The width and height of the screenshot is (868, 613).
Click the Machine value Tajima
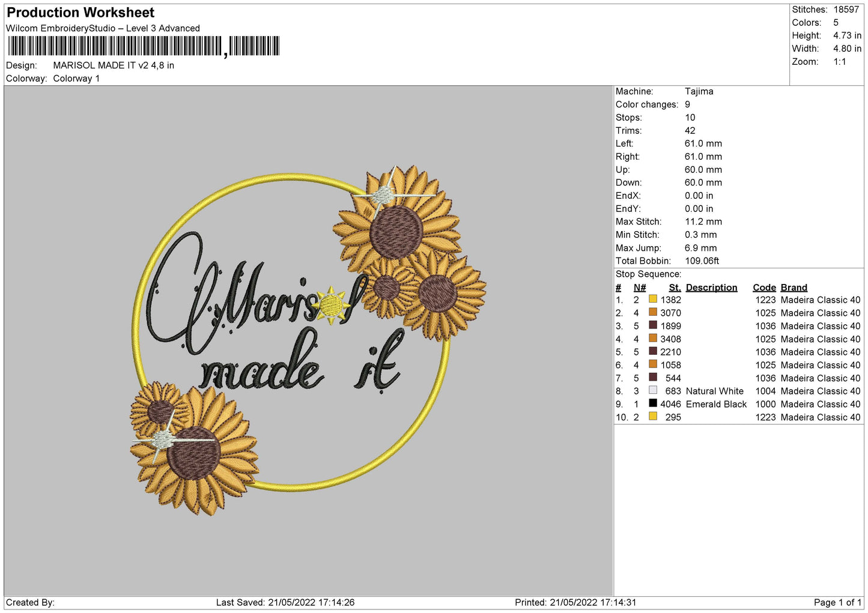(699, 91)
